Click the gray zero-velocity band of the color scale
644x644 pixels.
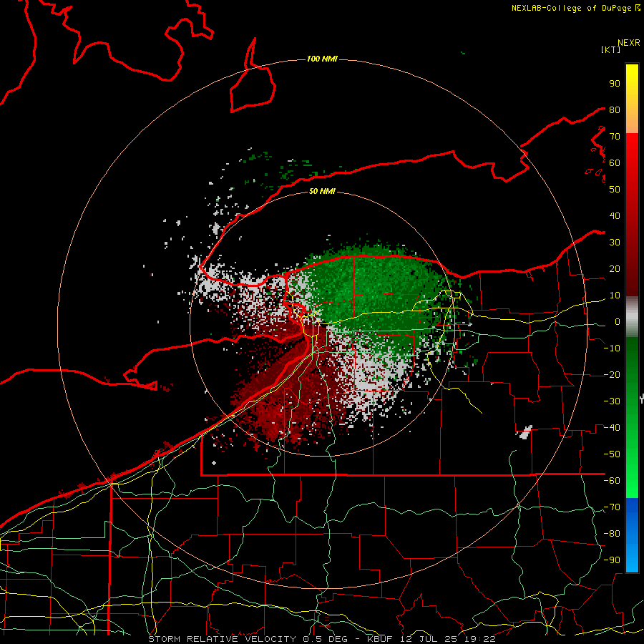click(x=632, y=317)
